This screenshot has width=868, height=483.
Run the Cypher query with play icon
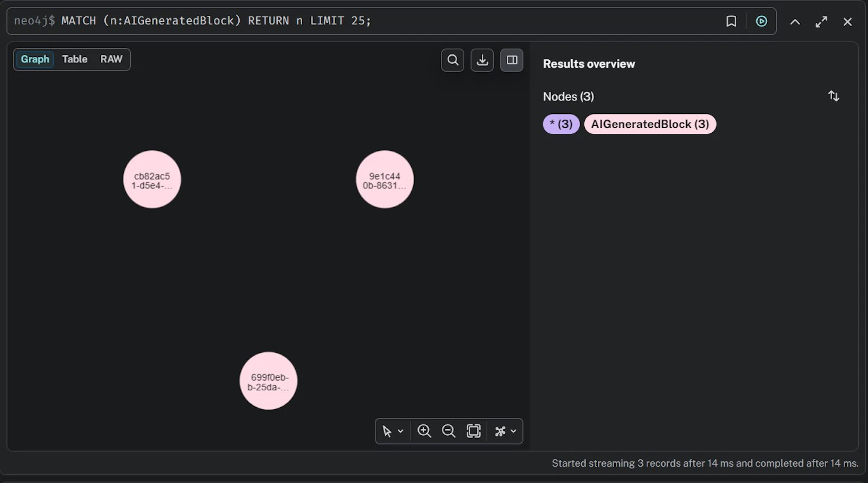(762, 21)
